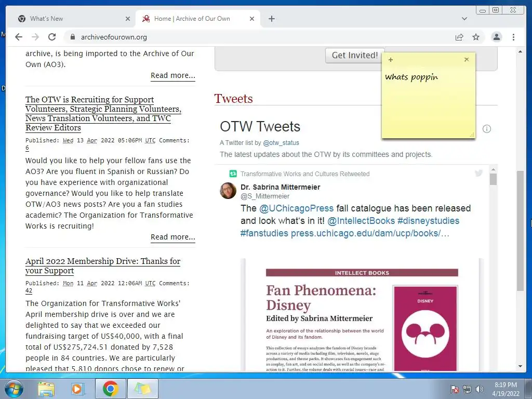Open a new tab with the plus button
532x399 pixels.
tap(271, 19)
